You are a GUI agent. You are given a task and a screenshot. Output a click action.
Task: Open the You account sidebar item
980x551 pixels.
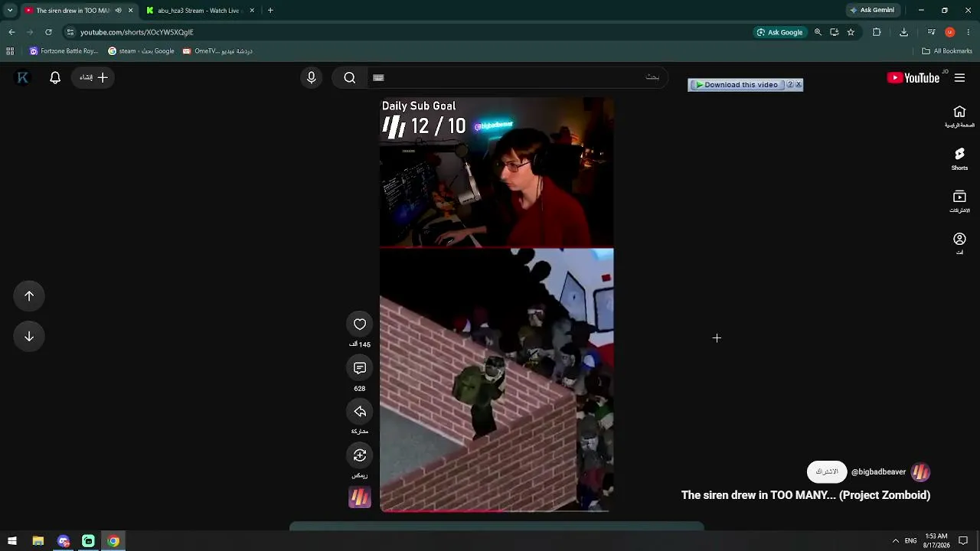coord(959,244)
